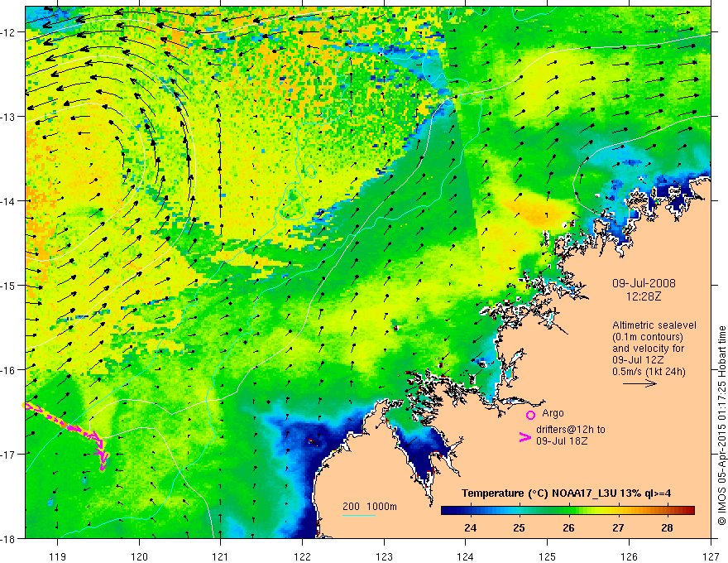
Task: Click the longitude axis label 122
Action: tap(302, 556)
